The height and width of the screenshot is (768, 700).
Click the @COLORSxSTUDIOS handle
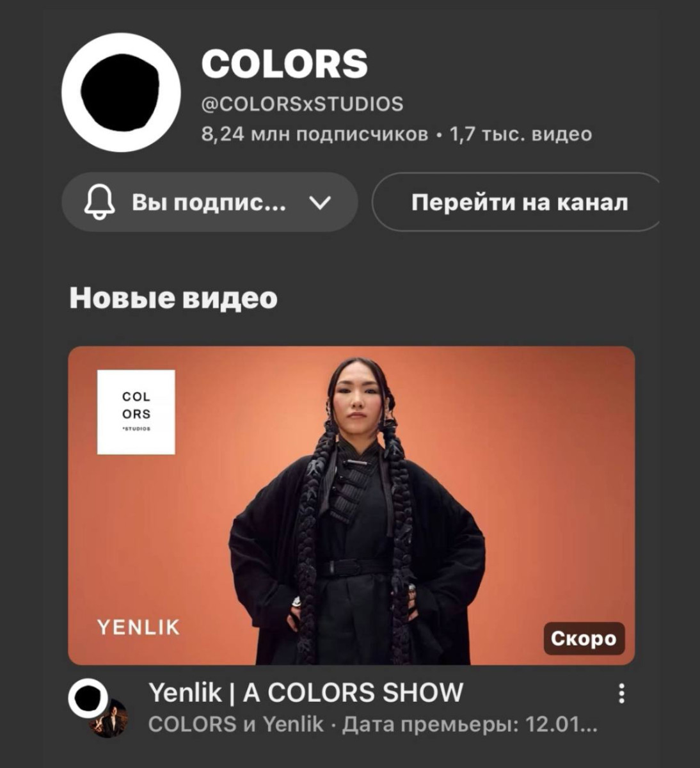pyautogui.click(x=302, y=104)
